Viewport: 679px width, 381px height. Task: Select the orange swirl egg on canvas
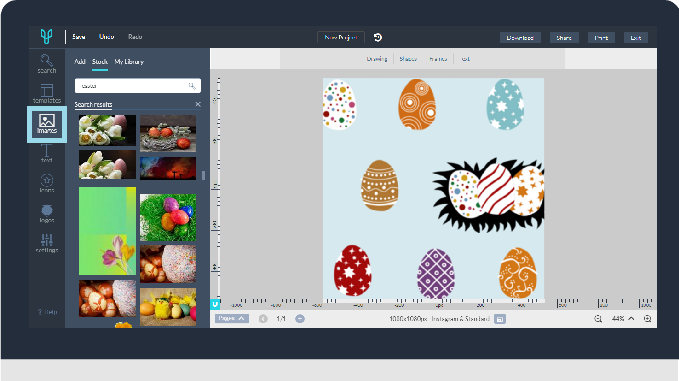pyautogui.click(x=517, y=273)
